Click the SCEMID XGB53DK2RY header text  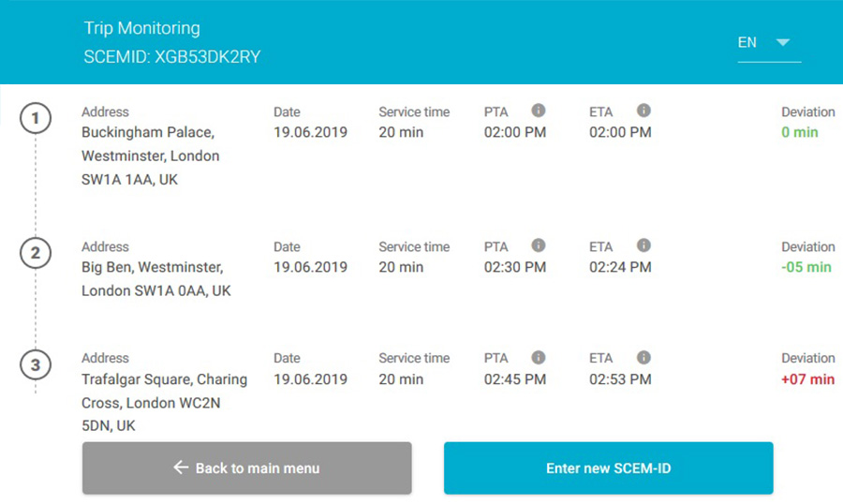(172, 57)
